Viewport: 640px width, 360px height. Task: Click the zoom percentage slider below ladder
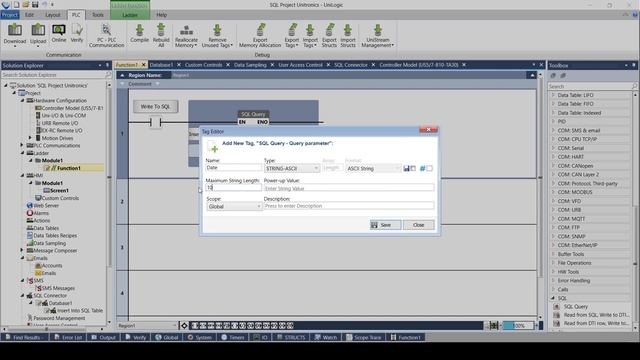518,326
